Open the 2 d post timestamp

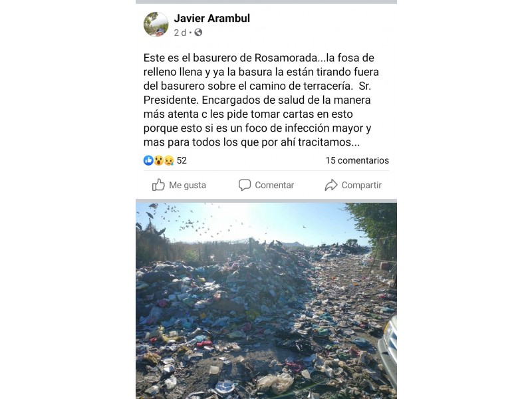tap(180, 33)
